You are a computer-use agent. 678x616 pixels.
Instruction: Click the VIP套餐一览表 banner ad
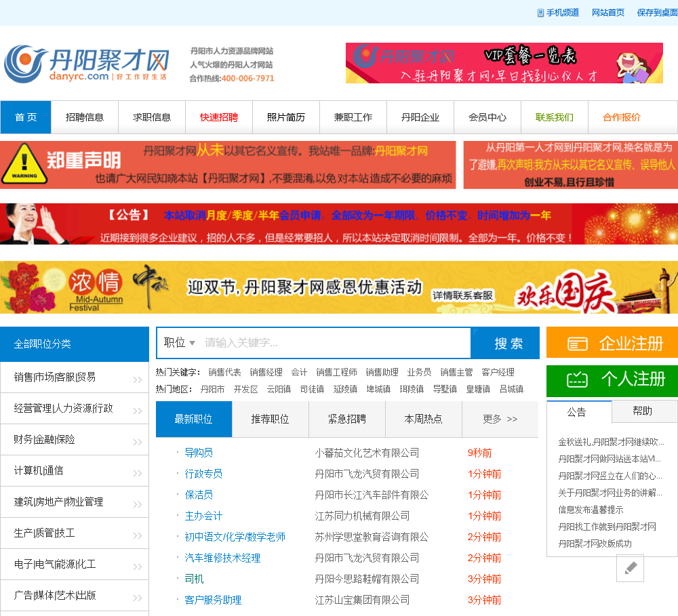[504, 63]
